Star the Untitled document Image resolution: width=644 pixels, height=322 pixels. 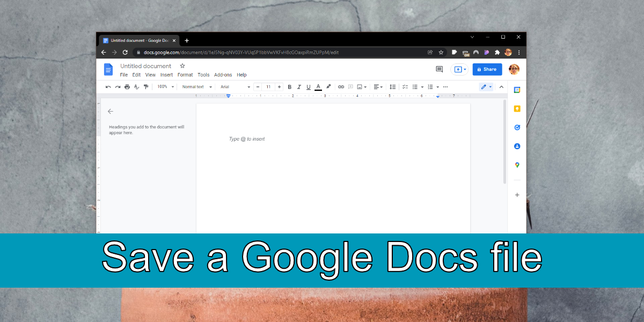pos(182,65)
